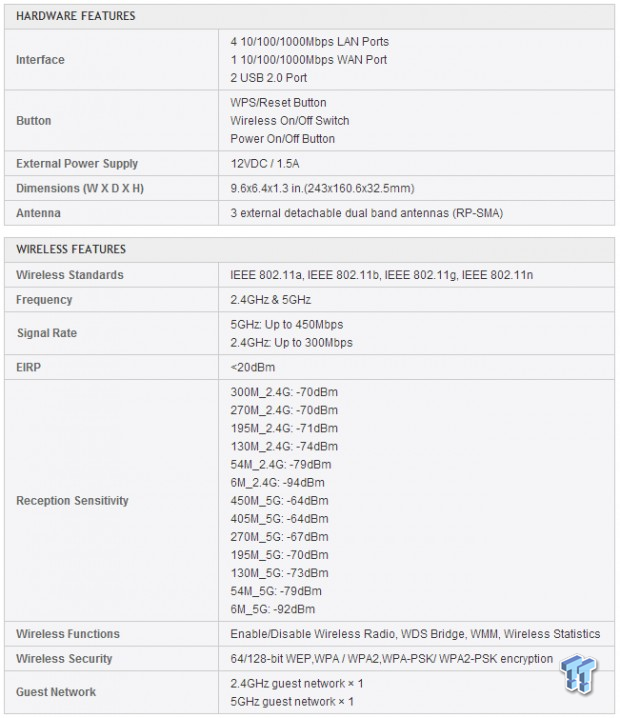Select 'Enable/Disable Wireless Radio, WDS Bridge' value
The height and width of the screenshot is (718, 620).
point(415,634)
